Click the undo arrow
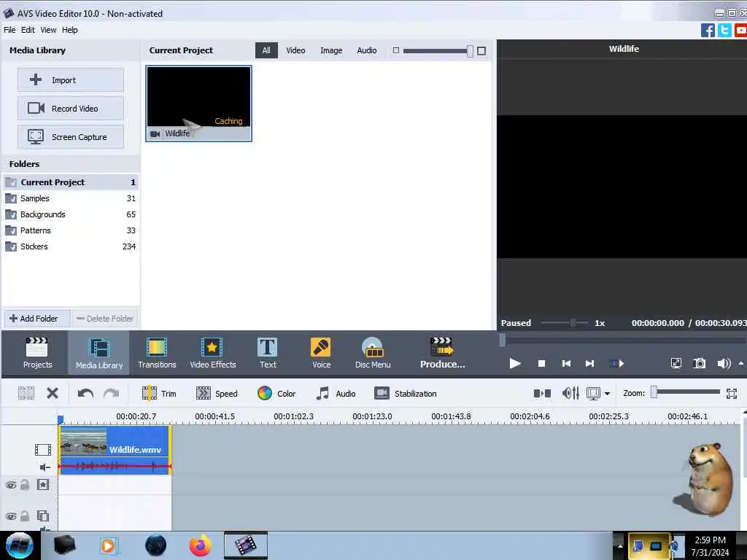The height and width of the screenshot is (560, 747). (85, 393)
